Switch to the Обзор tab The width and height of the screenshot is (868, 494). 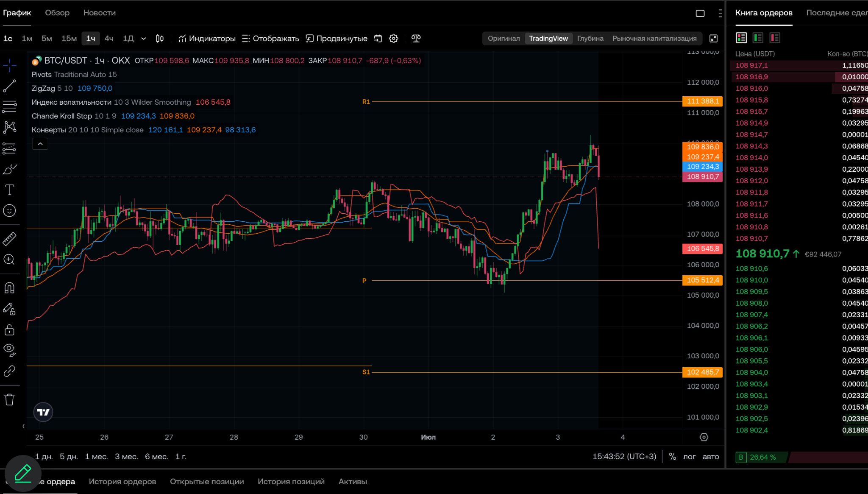coord(57,13)
